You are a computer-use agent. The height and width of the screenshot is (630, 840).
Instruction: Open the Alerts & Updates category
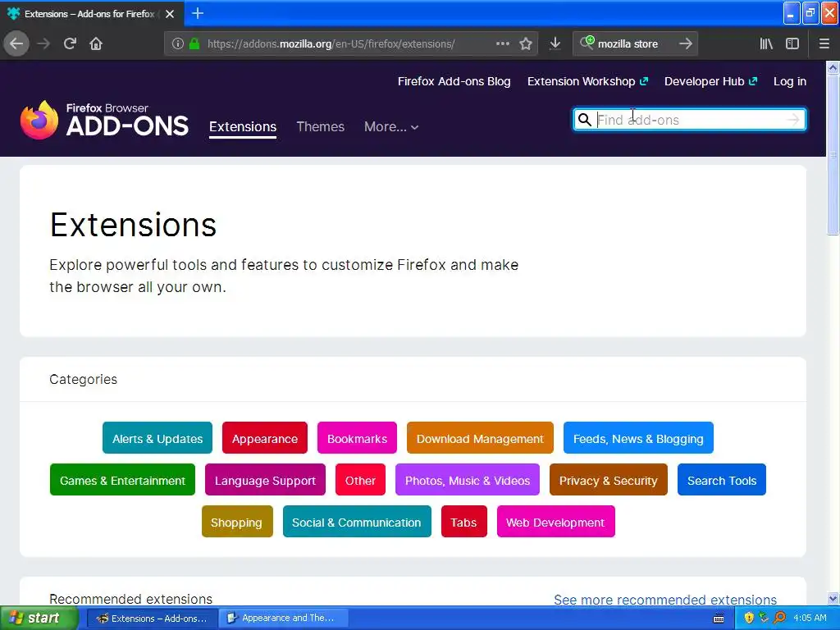coord(157,438)
